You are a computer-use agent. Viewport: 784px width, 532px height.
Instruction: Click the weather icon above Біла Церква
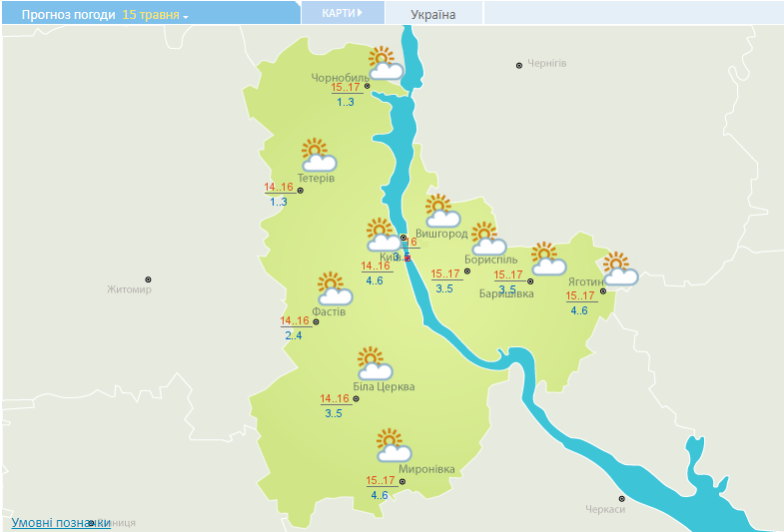click(373, 363)
